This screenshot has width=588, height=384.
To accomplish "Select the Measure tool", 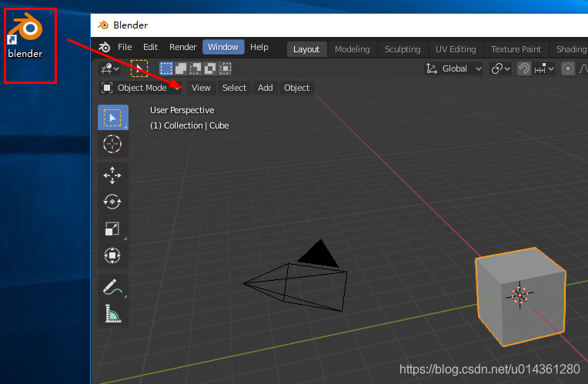I will [113, 313].
